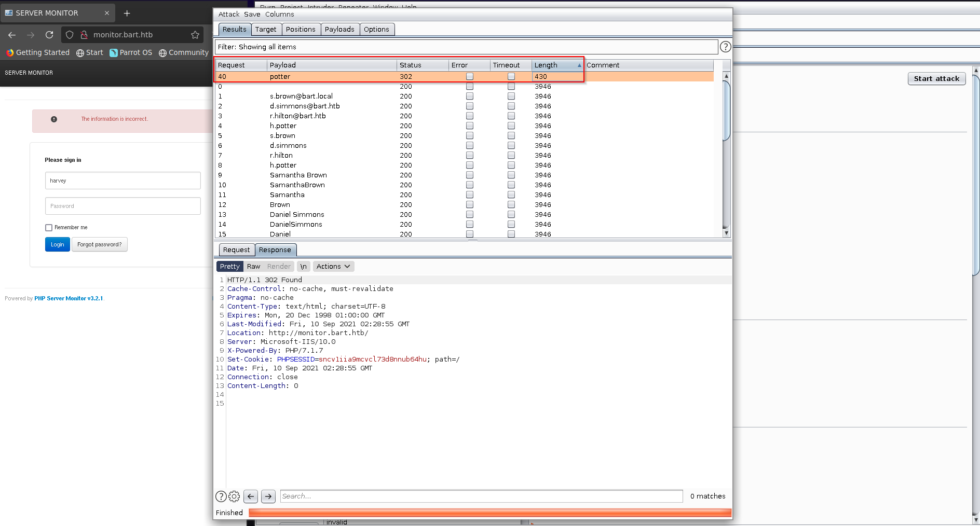
Task: Click the sort arrow on Length column
Action: (579, 65)
